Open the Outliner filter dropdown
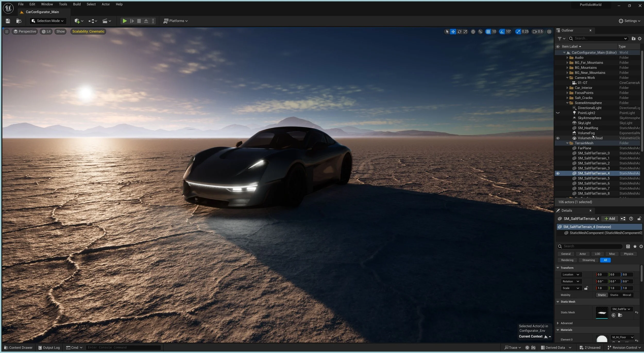The height and width of the screenshot is (353, 644). click(561, 38)
